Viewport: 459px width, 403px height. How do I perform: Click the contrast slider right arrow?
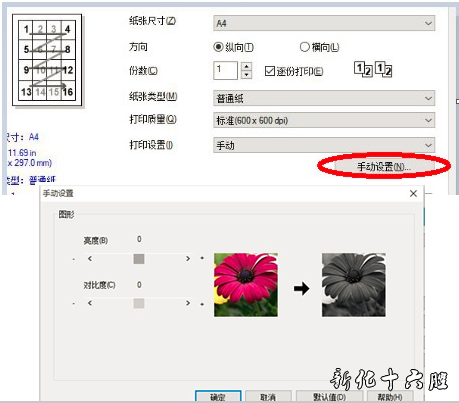pyautogui.click(x=188, y=303)
